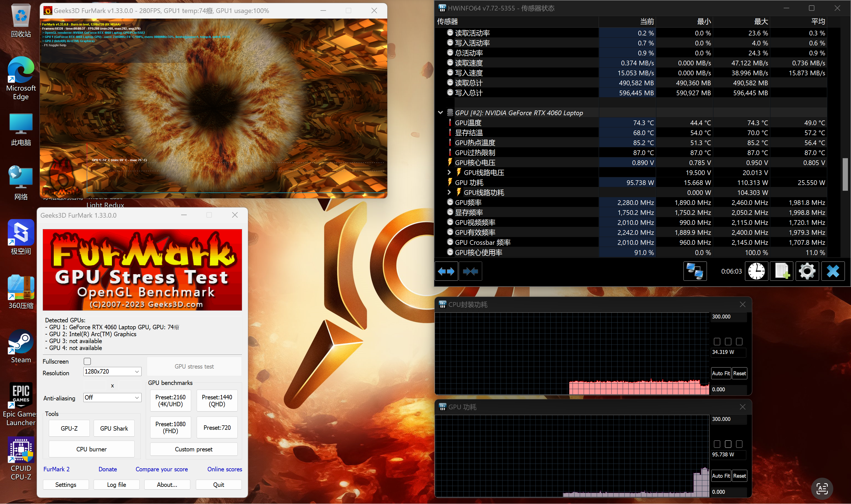Open the Anti-aliasing Off dropdown
This screenshot has width=851, height=504.
[x=112, y=398]
